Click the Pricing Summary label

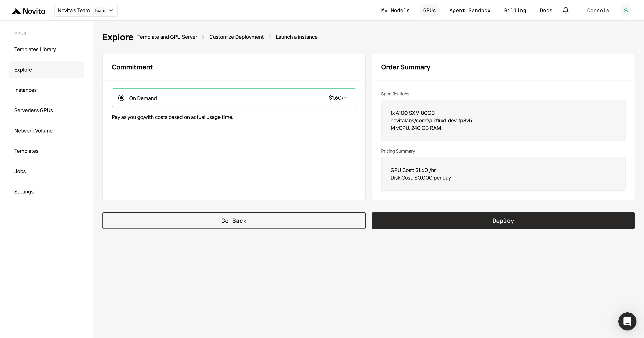click(x=398, y=151)
